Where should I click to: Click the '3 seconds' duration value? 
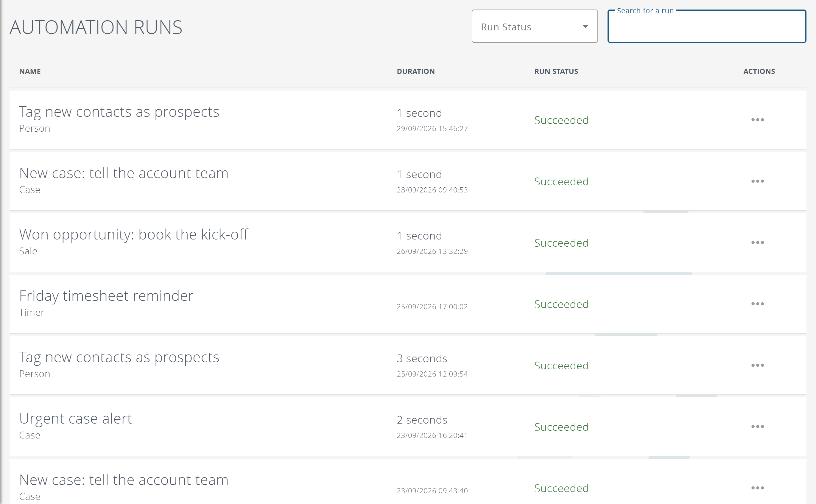click(x=422, y=358)
